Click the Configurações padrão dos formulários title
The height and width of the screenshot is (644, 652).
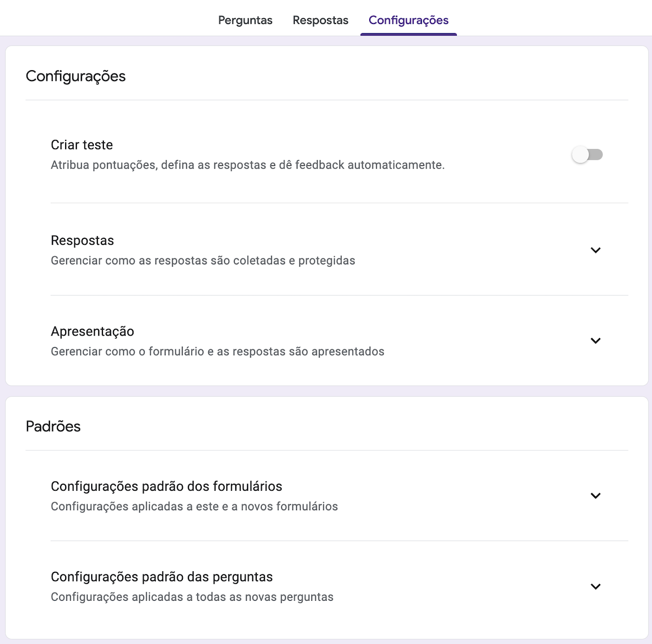tap(166, 486)
